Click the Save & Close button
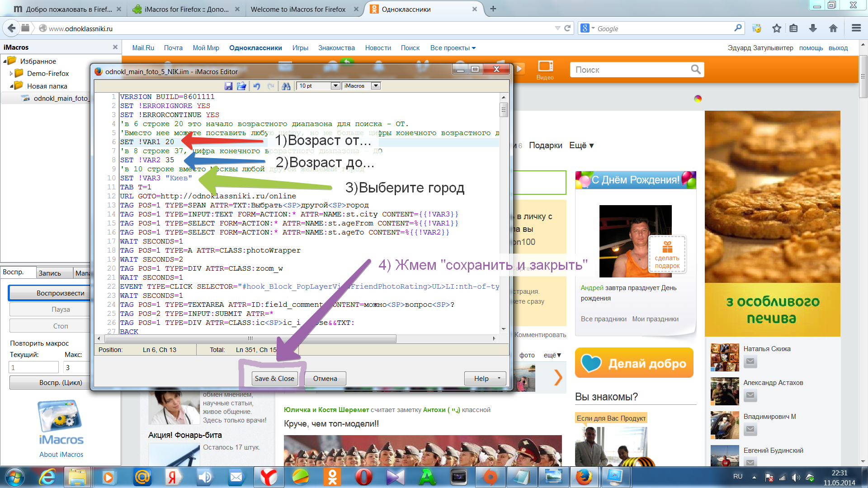 (x=274, y=379)
